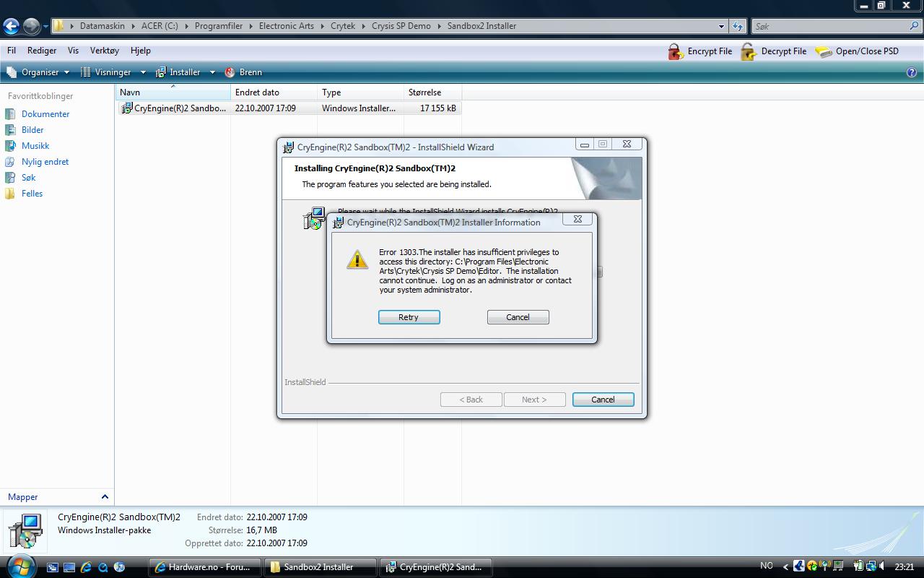Screen dimensions: 924x578
Task: Sort by Endret dato column
Action: point(274,92)
